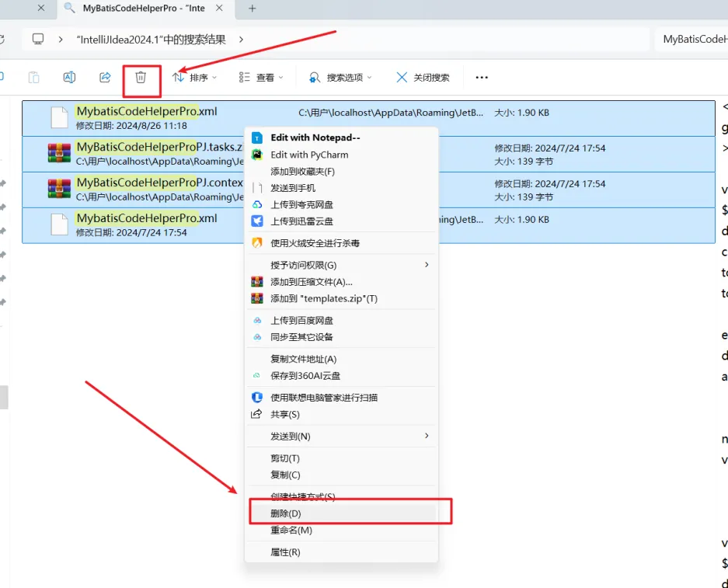
Task: Click the Quark cloud icon in context menu
Action: coord(256,204)
